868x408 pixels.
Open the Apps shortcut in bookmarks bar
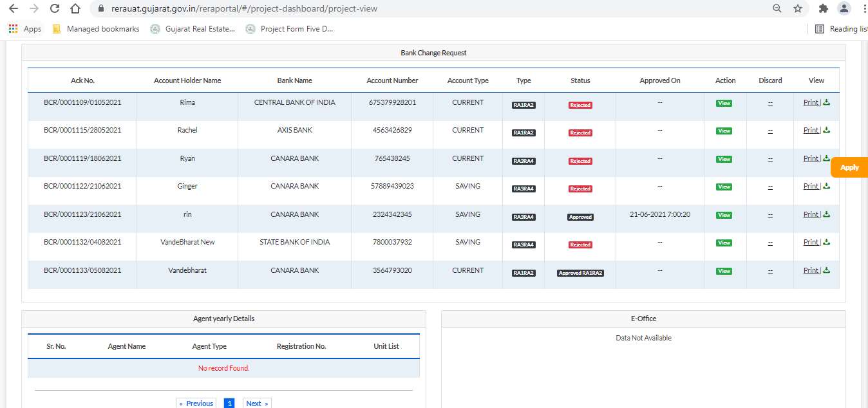tap(25, 29)
